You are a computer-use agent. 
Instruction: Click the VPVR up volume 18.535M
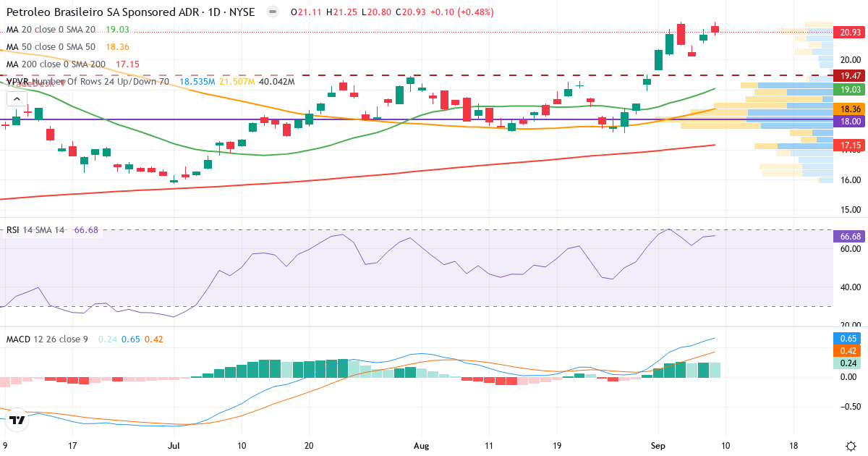click(197, 82)
